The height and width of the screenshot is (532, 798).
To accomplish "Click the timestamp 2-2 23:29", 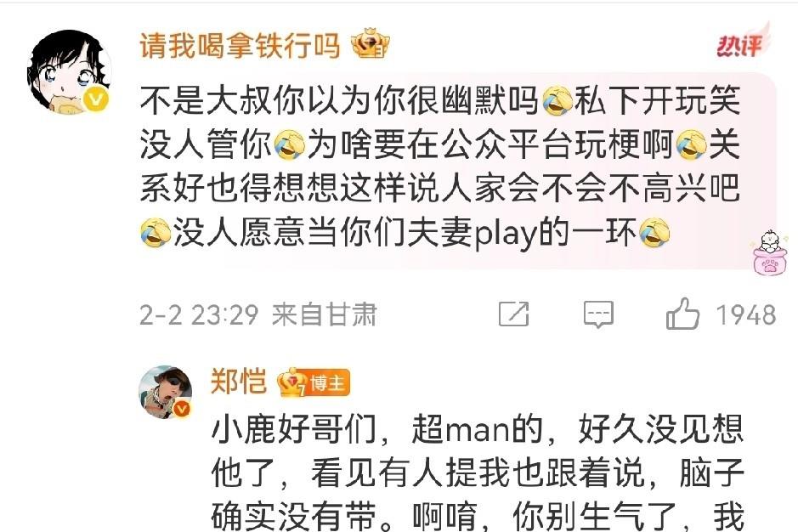I will coord(199,314).
